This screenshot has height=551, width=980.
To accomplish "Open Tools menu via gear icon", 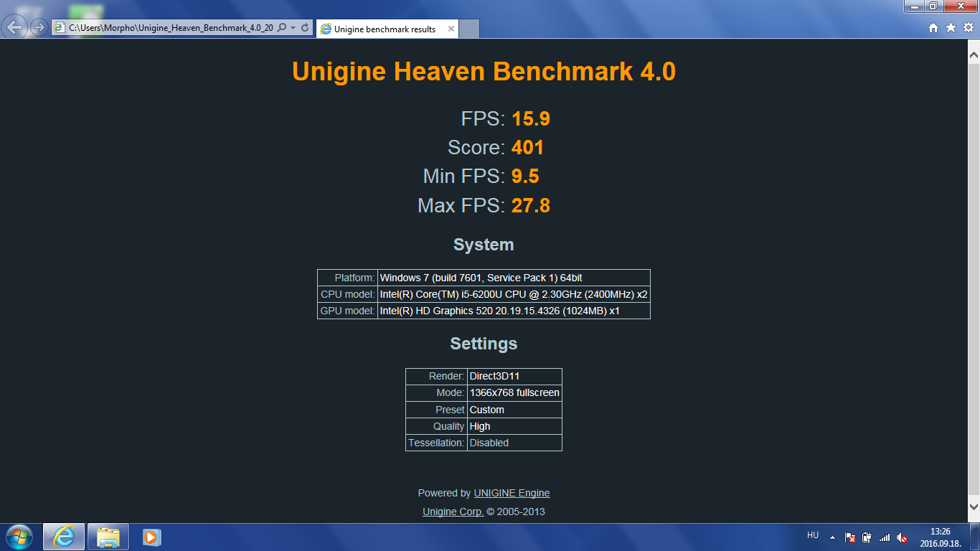I will click(969, 27).
